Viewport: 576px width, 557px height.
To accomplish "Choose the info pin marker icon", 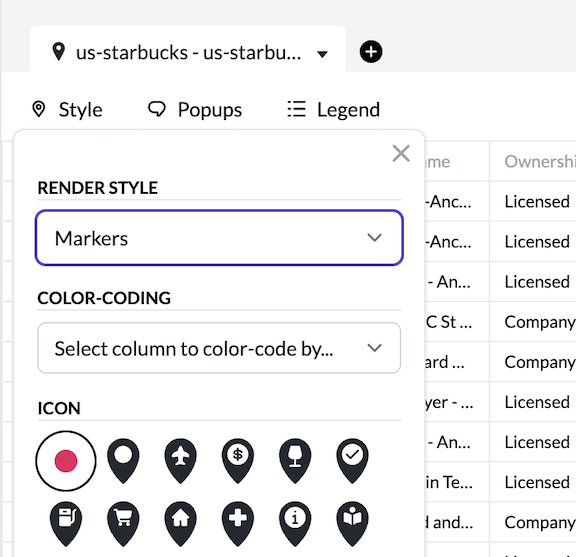I will 295,524.
